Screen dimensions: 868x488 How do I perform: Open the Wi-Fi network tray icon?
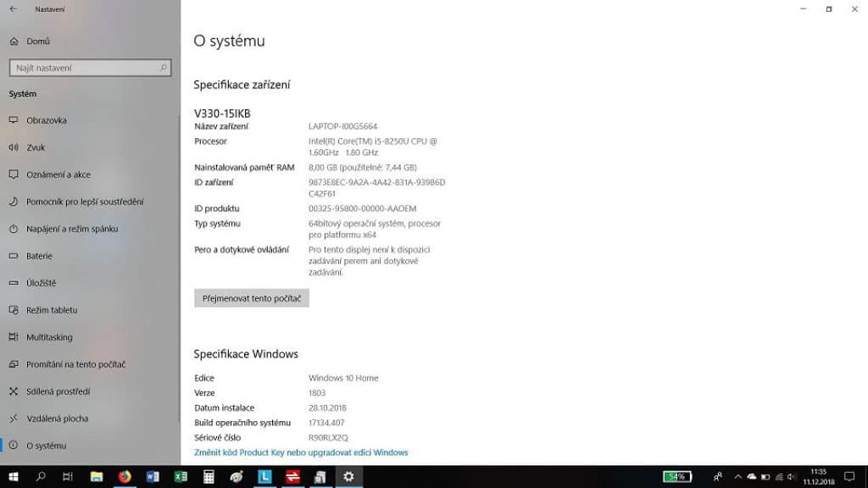(x=780, y=476)
